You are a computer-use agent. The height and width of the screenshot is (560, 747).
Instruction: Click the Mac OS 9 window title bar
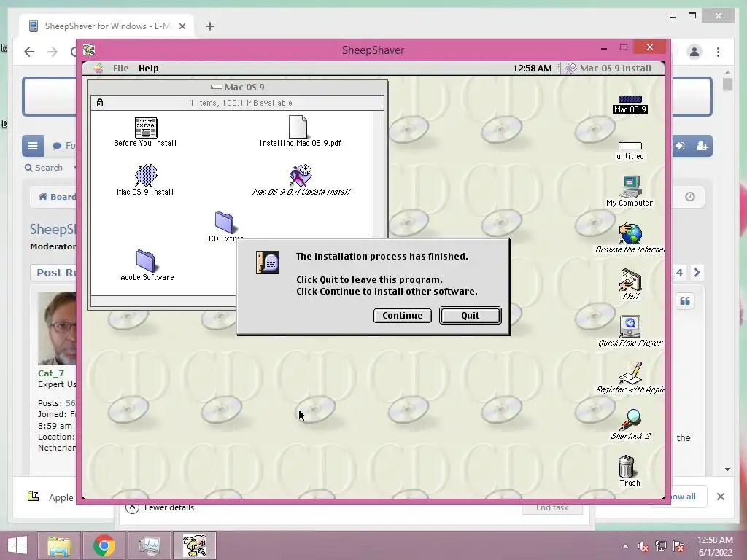tap(238, 87)
